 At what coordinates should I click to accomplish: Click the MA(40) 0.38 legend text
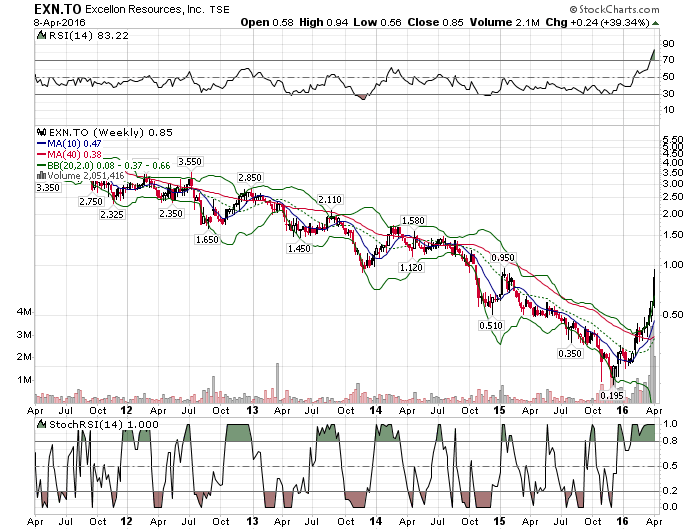coord(74,154)
